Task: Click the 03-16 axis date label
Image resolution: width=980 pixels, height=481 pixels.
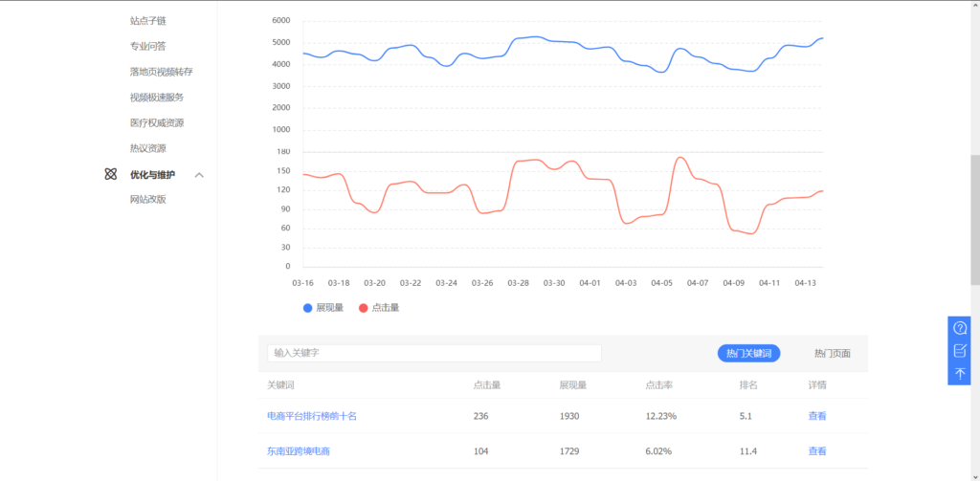Action: coord(302,283)
